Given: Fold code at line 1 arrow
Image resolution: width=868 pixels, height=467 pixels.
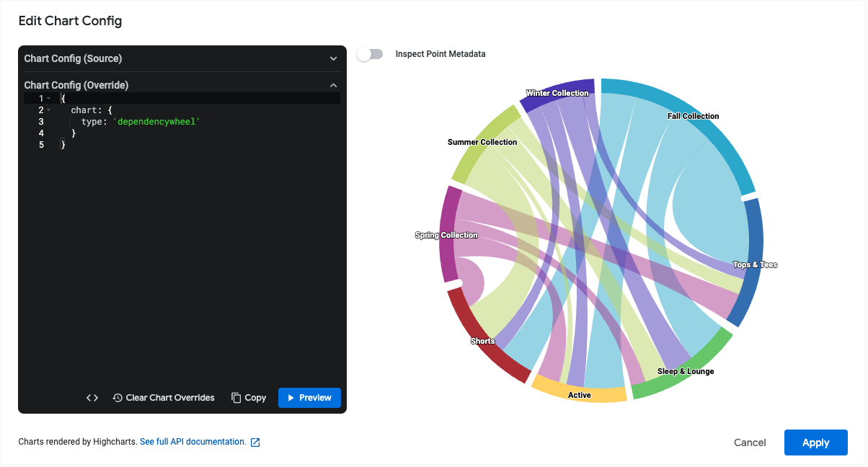Looking at the screenshot, I should click(x=49, y=99).
